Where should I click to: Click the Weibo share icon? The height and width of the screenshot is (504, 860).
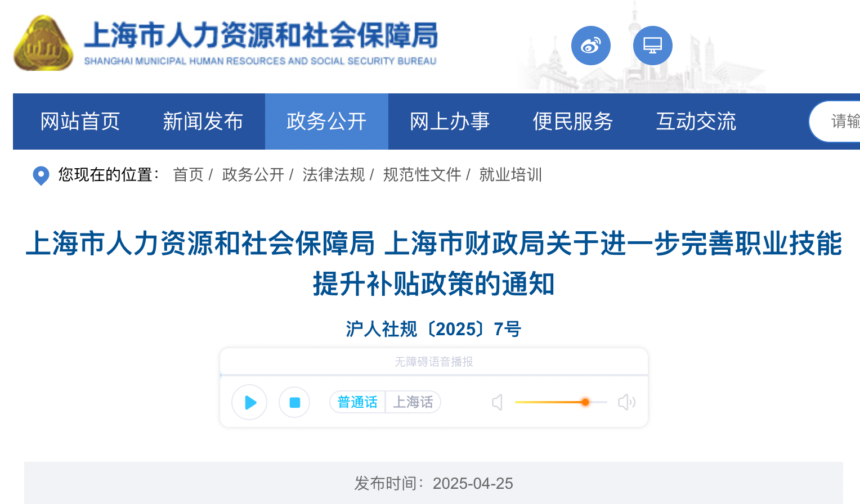[x=590, y=46]
